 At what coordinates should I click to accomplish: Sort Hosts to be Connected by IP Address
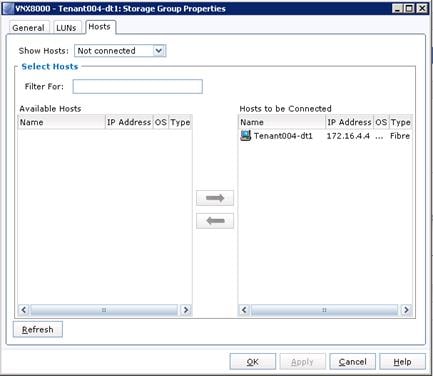(x=349, y=122)
